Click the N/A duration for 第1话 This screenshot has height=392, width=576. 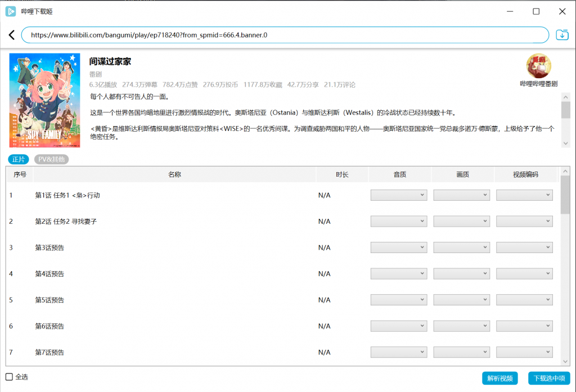click(x=325, y=195)
